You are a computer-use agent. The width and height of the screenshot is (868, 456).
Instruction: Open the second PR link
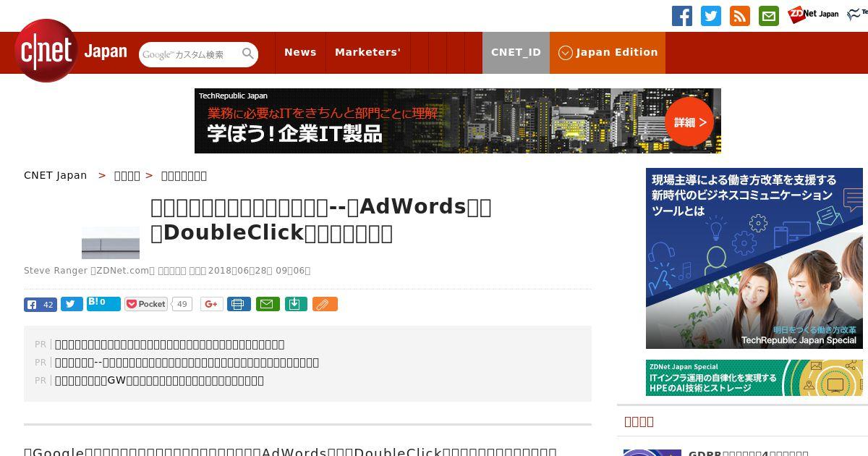187,363
